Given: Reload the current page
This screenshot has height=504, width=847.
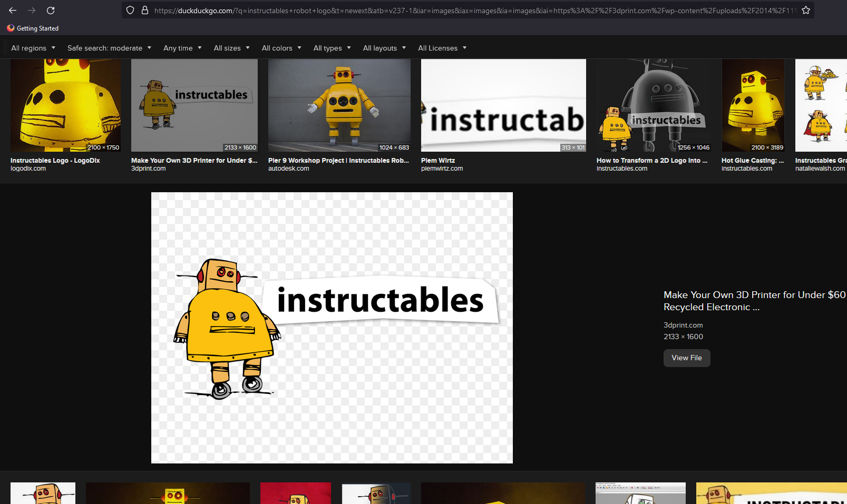Looking at the screenshot, I should pyautogui.click(x=51, y=11).
